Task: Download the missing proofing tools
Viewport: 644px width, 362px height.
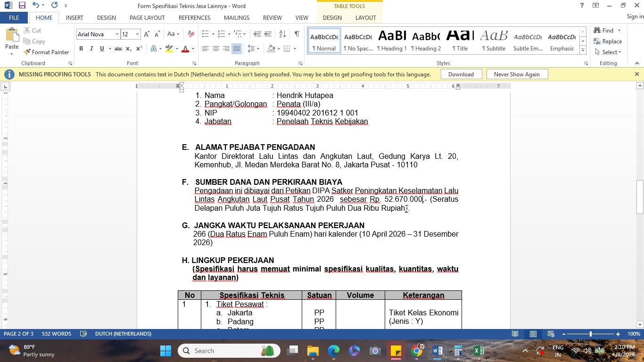Action: (461, 74)
